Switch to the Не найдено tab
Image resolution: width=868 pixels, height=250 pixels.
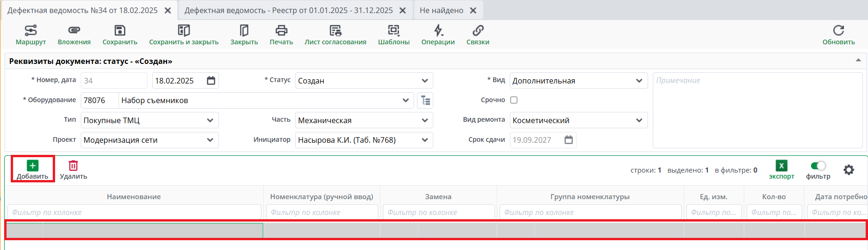[x=441, y=10]
